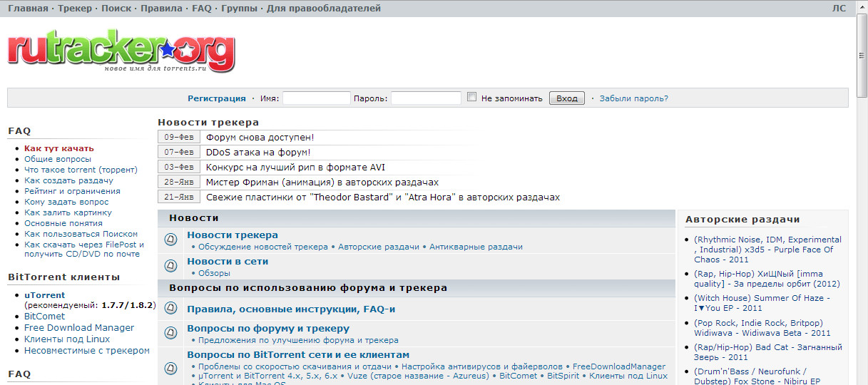
Task: Open Summer Of Haze EP release
Action: 762,303
